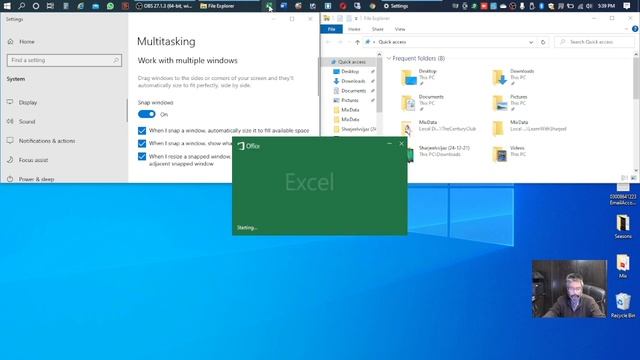The width and height of the screenshot is (640, 360).
Task: Select MixData folder in LearnWithSharjeel
Action: click(530, 128)
